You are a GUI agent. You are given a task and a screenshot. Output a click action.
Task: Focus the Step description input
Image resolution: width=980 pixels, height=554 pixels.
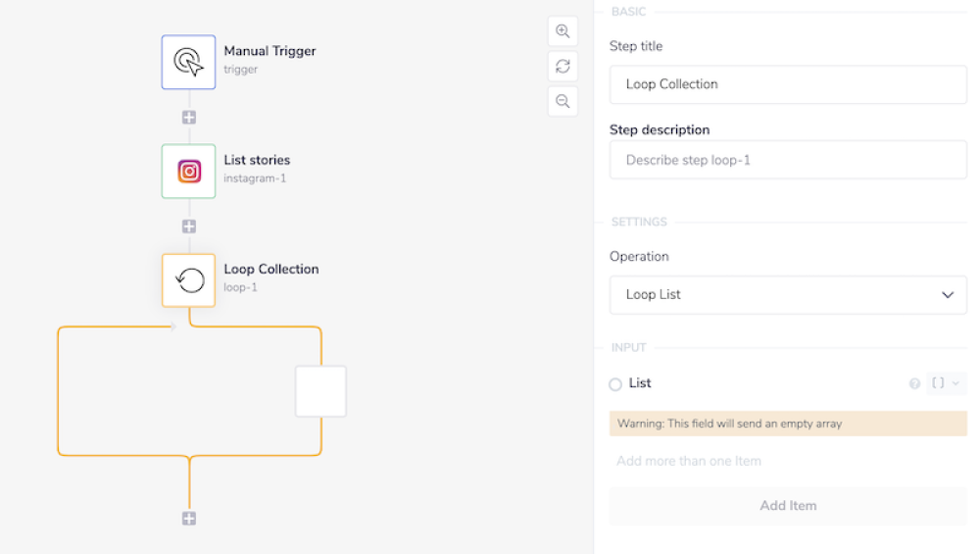click(788, 160)
